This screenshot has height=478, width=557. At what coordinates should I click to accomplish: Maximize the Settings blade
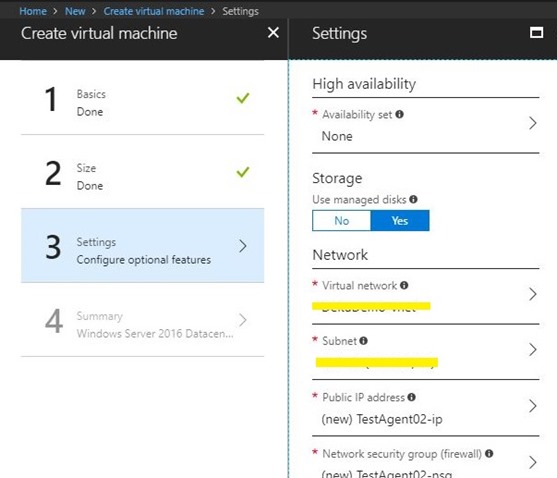point(536,33)
